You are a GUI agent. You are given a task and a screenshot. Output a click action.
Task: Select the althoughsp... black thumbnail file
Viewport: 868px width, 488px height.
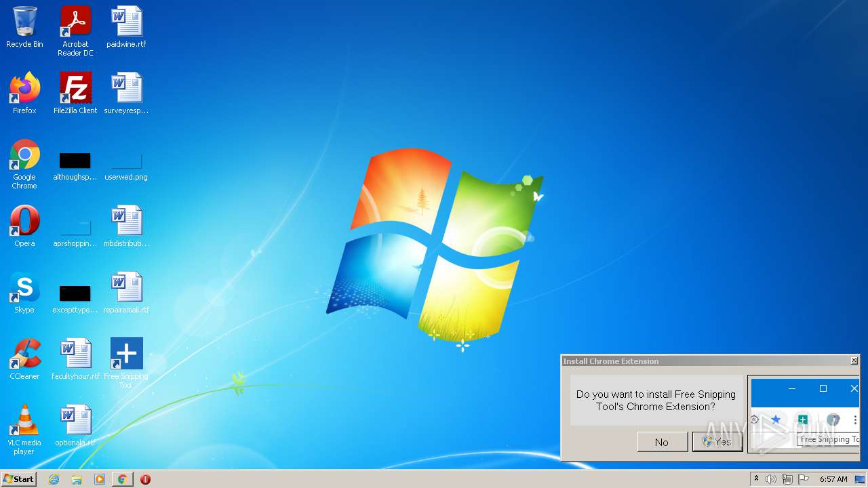point(75,167)
